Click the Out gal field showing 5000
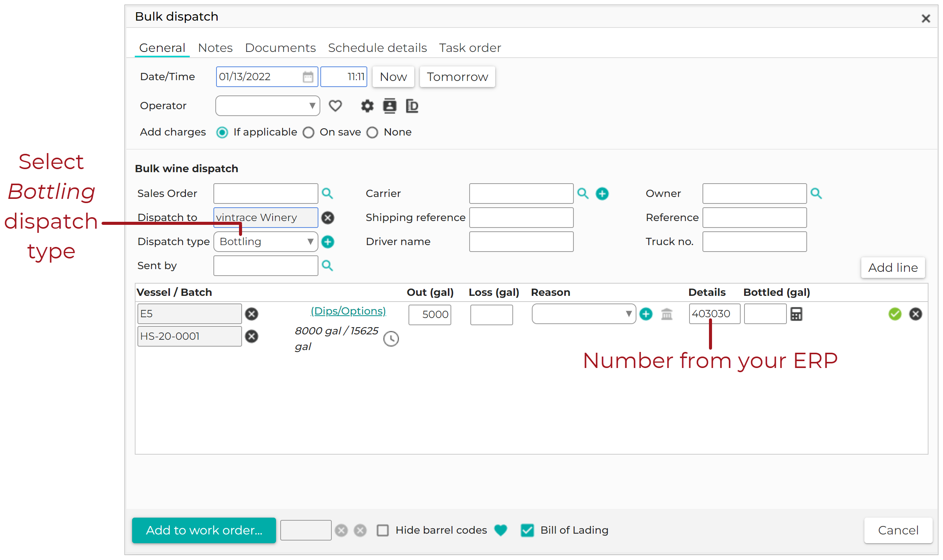Viewport: 943px width, 560px height. (x=430, y=315)
